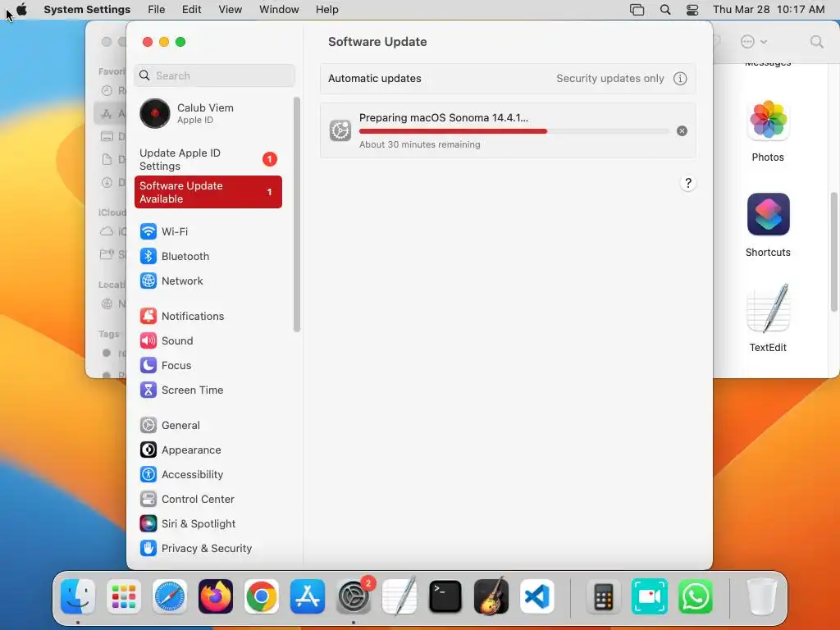The height and width of the screenshot is (630, 840).
Task: Launch Terminal from the Dock
Action: click(445, 596)
